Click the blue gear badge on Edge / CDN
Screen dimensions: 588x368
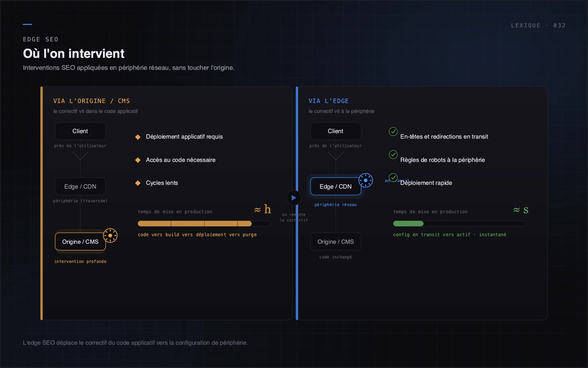point(365,180)
